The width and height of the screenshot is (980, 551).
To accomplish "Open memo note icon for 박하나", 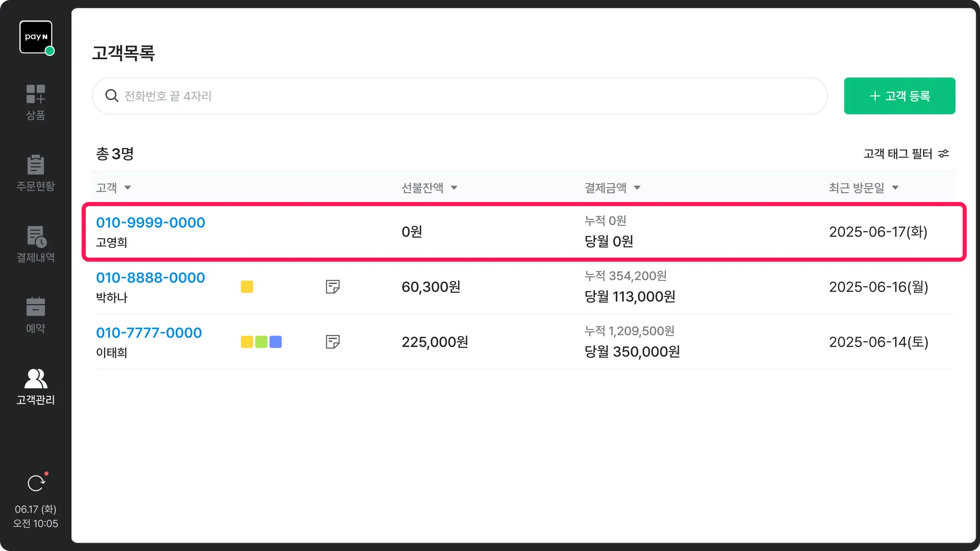I will click(x=333, y=287).
